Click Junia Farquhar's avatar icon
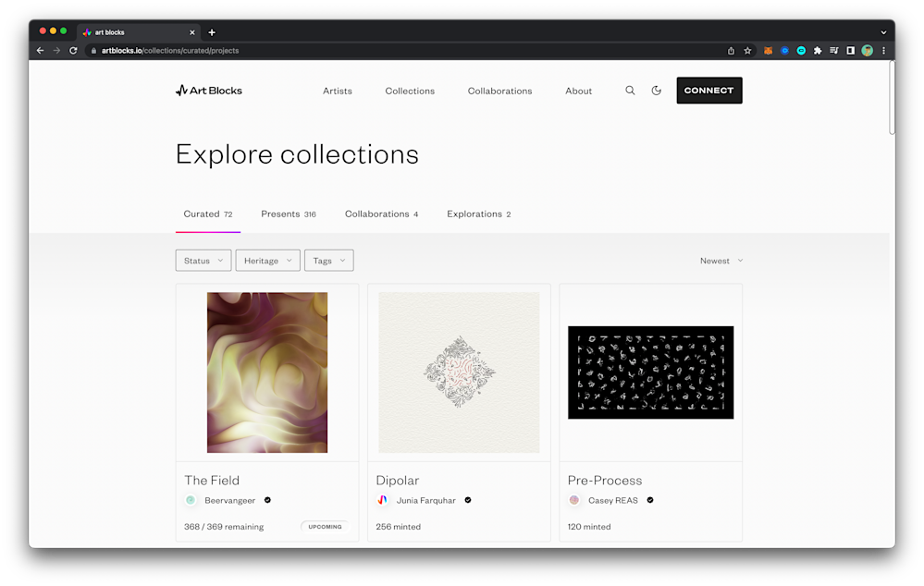 pyautogui.click(x=382, y=500)
